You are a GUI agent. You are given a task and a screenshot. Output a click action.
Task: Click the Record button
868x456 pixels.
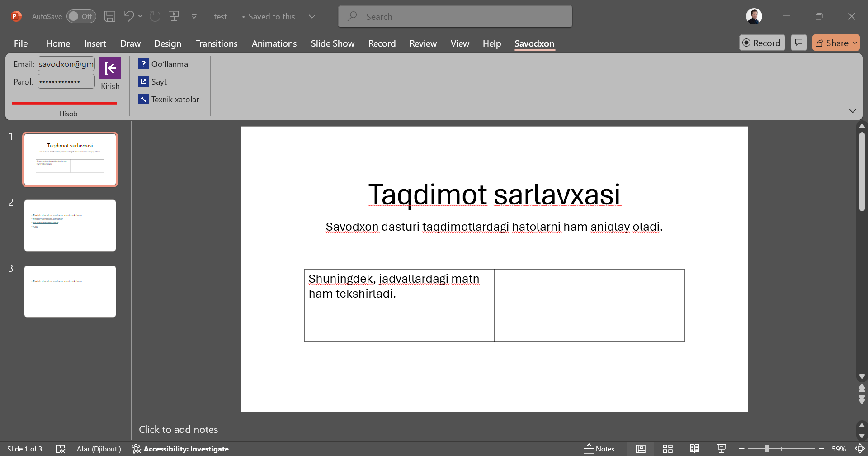[762, 43]
